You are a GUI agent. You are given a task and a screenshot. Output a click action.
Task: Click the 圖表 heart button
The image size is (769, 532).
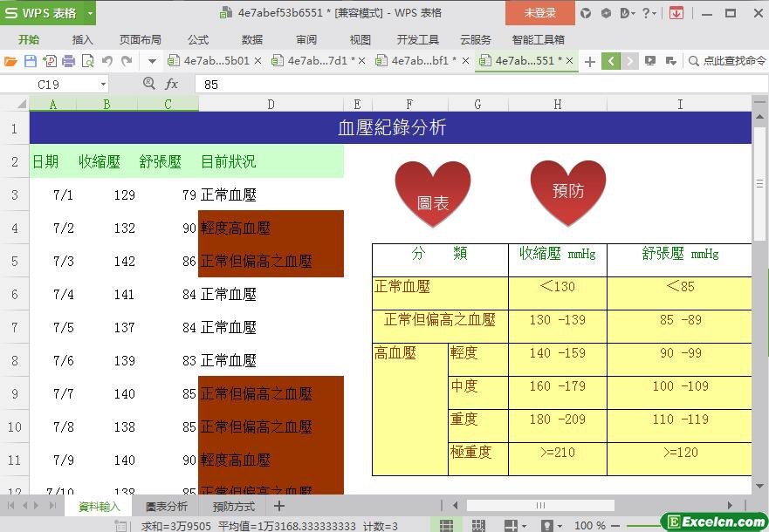(x=433, y=194)
